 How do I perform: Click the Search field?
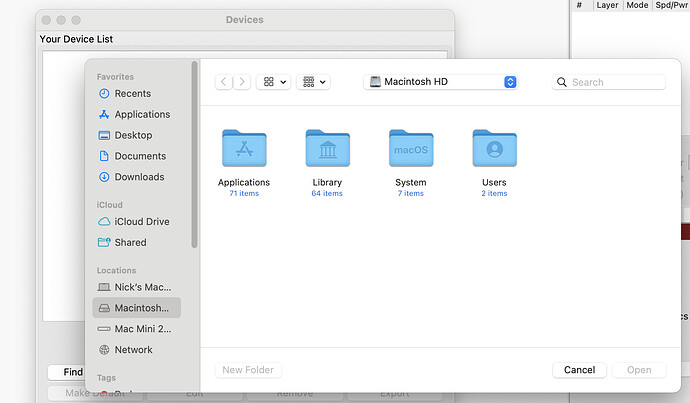coord(609,82)
